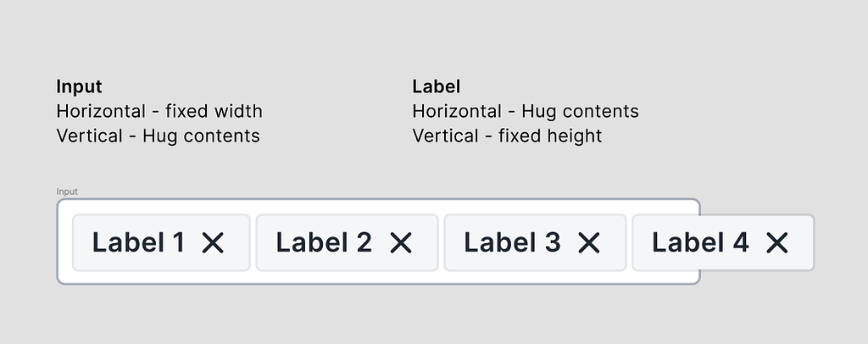
Task: Select the 'Horizontal - Hug contents' text
Action: tap(526, 111)
